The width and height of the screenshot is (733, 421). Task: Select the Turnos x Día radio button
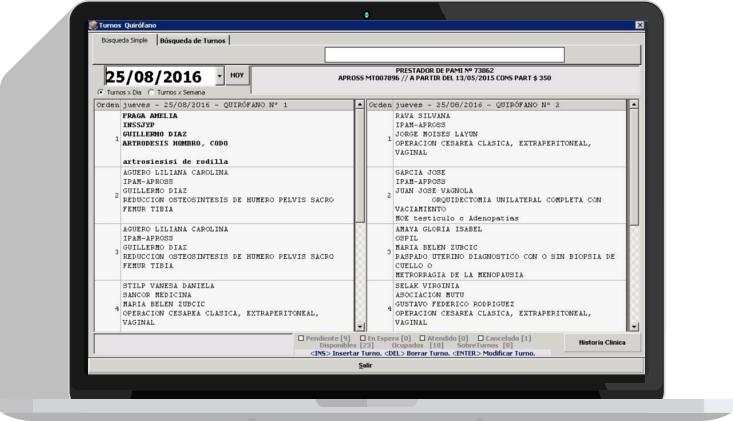click(x=101, y=92)
